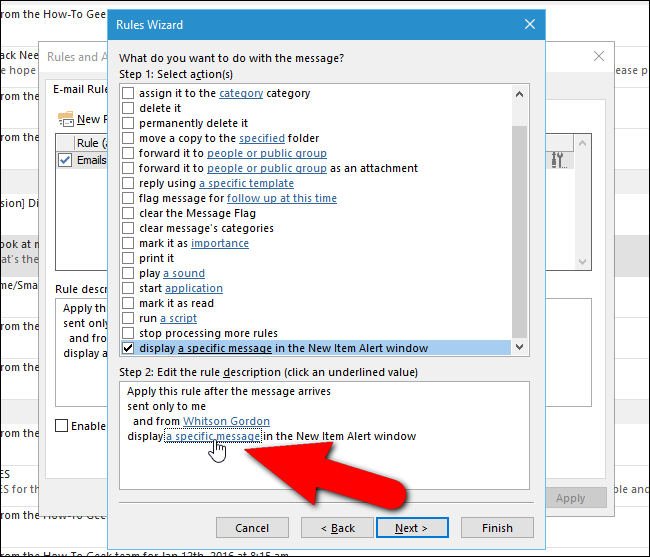The height and width of the screenshot is (557, 650).
Task: Uncheck 'display a specific message' checkbox
Action: click(128, 348)
